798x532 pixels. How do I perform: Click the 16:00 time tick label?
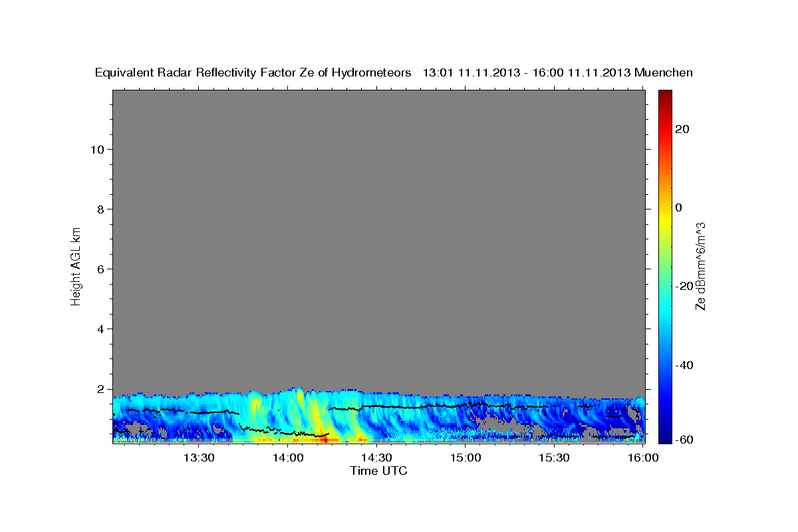pyautogui.click(x=643, y=458)
